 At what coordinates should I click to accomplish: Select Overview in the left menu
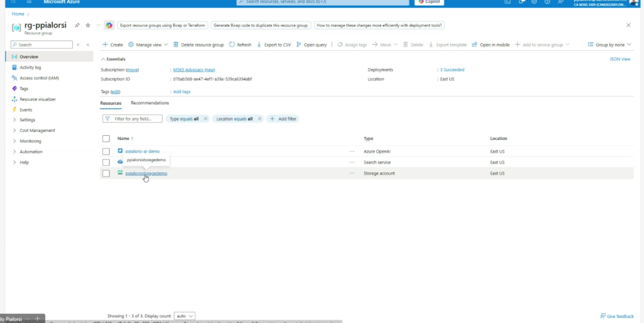point(28,57)
